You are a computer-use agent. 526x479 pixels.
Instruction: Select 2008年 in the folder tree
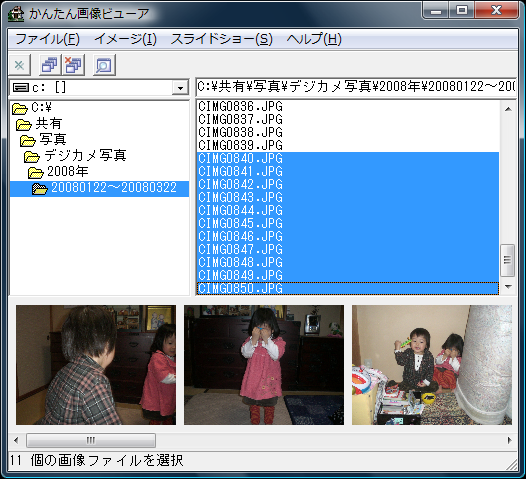(x=68, y=171)
